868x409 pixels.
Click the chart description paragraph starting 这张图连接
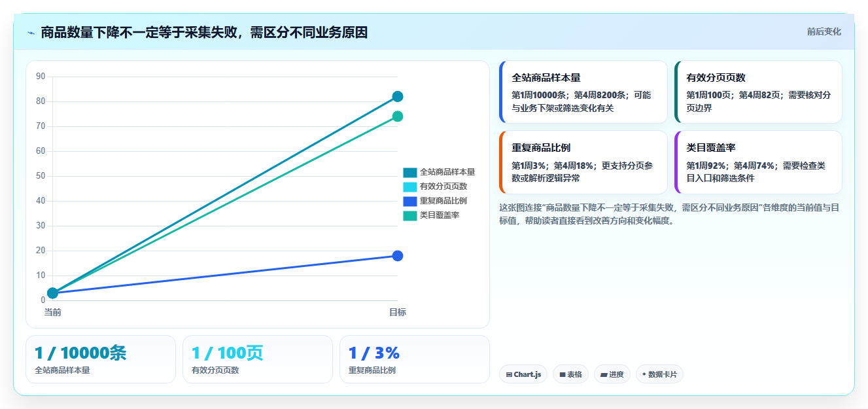(669, 214)
